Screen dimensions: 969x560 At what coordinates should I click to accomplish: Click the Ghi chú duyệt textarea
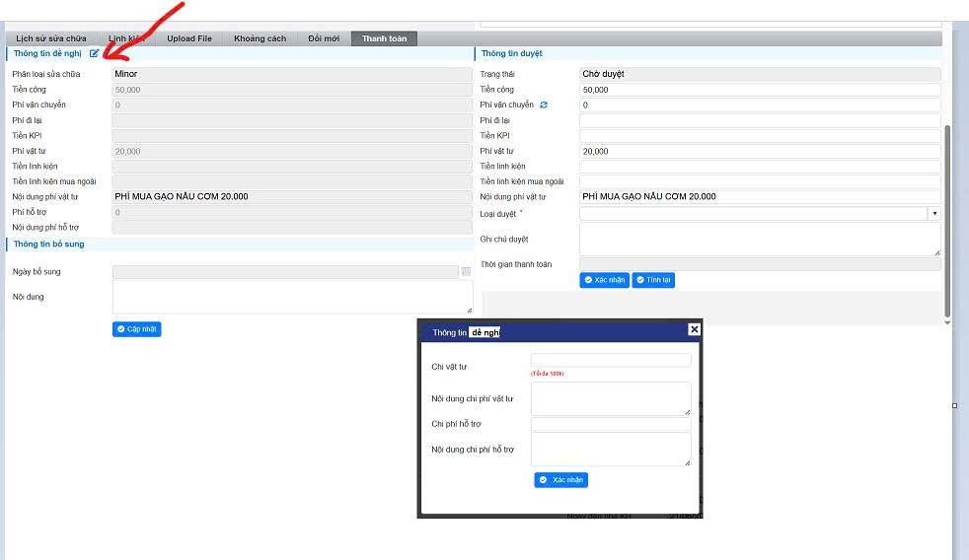click(759, 239)
